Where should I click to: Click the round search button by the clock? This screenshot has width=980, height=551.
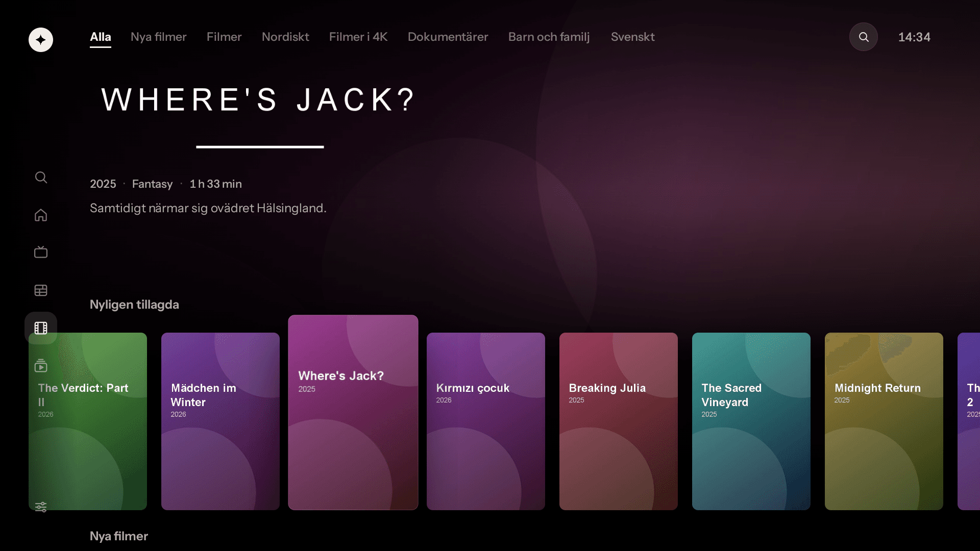[863, 37]
